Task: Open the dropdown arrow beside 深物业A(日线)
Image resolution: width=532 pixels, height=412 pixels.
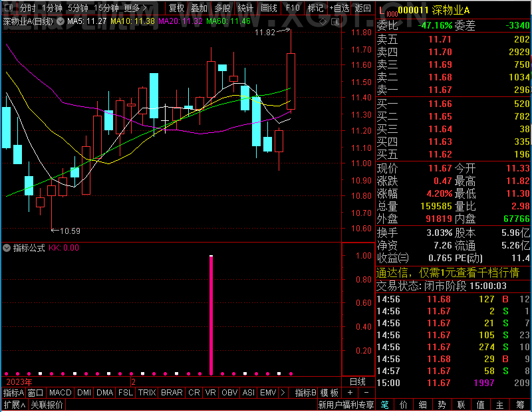Action: (61, 21)
